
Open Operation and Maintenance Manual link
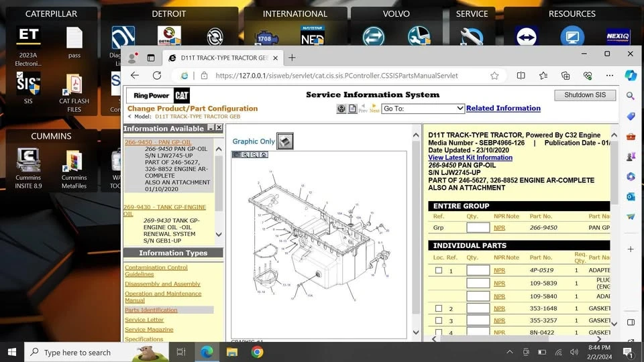click(163, 297)
